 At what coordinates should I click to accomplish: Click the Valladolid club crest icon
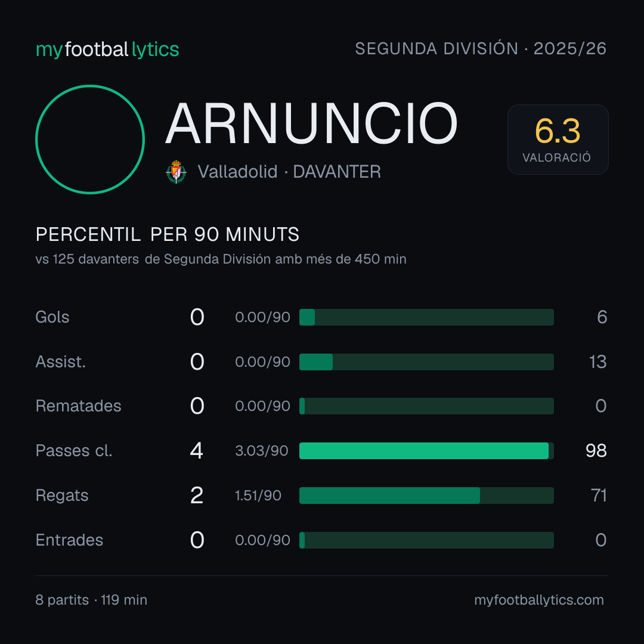[x=176, y=172]
